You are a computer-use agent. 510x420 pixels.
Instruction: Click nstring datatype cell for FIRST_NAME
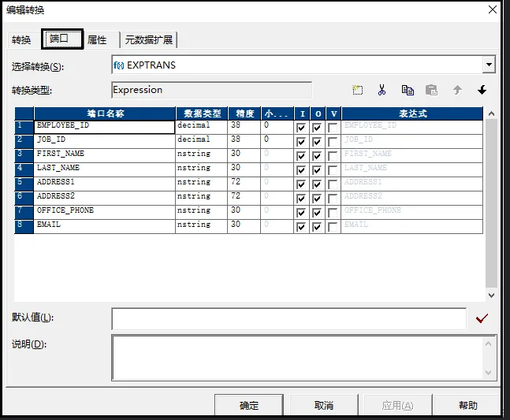[x=201, y=156]
